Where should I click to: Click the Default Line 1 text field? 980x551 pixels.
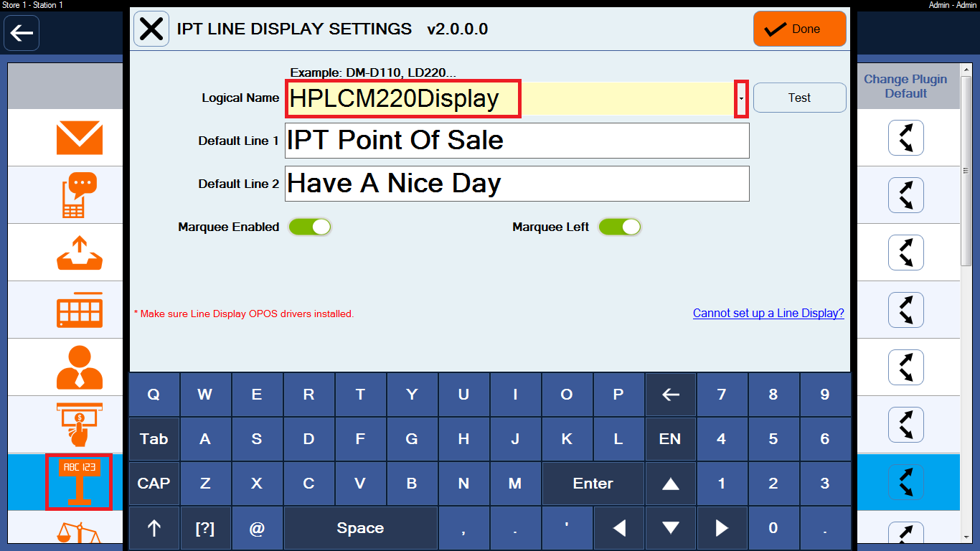click(x=517, y=141)
